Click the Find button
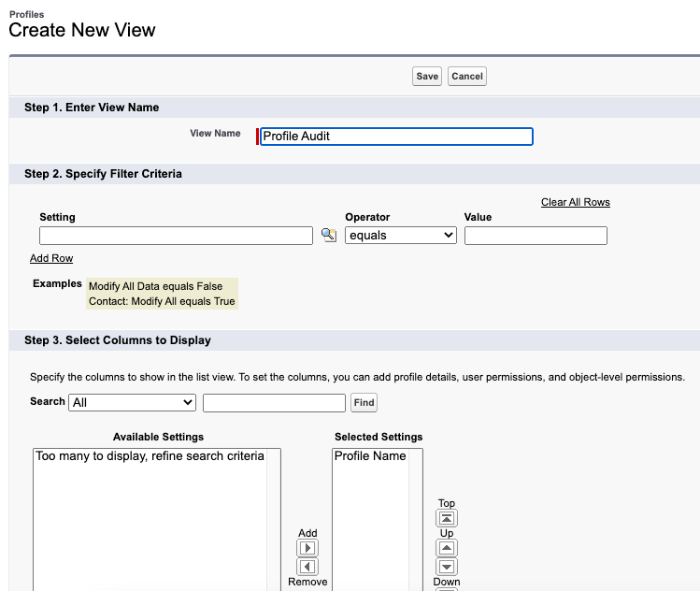Screen dimensions: 700x591 click(x=364, y=403)
